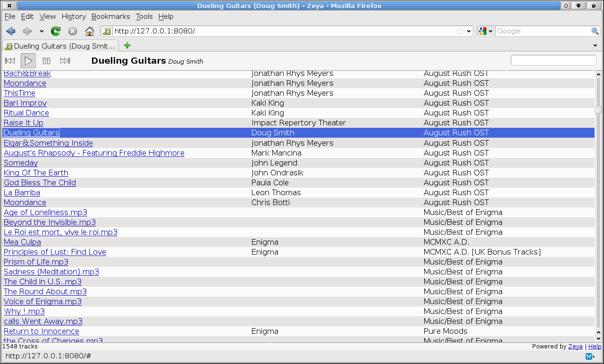
Task: Go to the home page icon
Action: coord(90,31)
